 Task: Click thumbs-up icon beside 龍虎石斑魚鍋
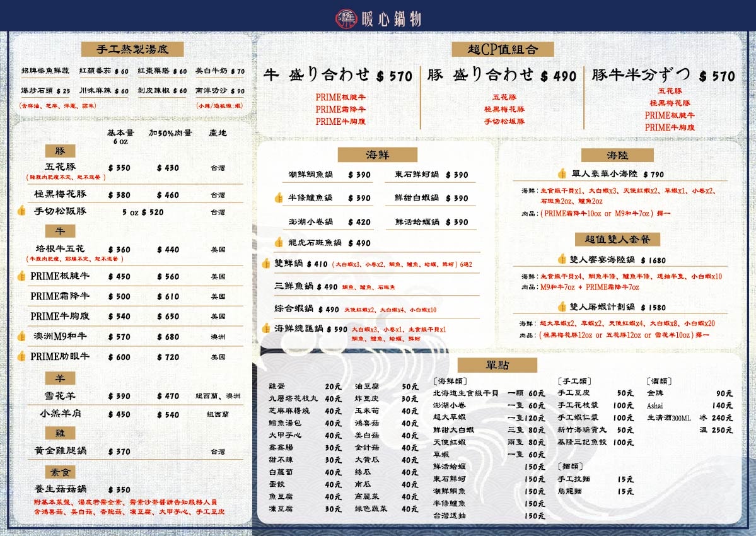(x=279, y=242)
